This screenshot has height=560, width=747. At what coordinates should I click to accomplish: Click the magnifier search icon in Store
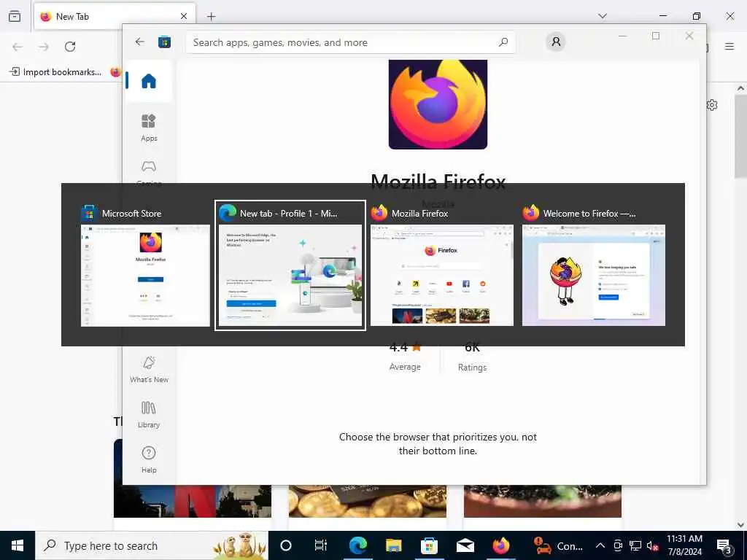click(503, 42)
